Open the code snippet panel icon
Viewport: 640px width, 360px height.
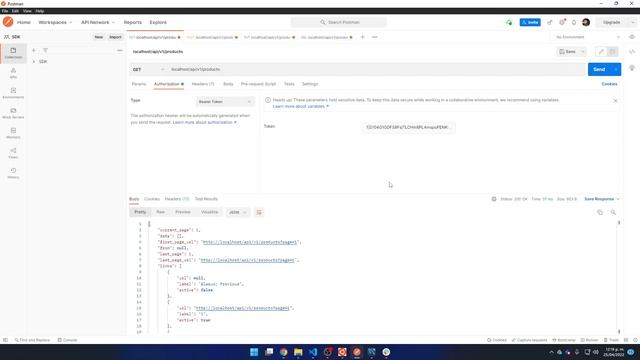[x=632, y=52]
